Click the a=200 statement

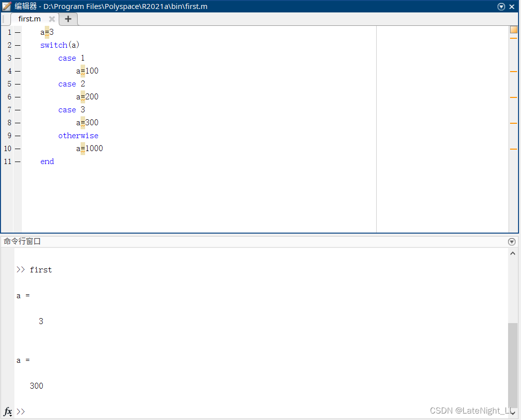click(x=88, y=96)
